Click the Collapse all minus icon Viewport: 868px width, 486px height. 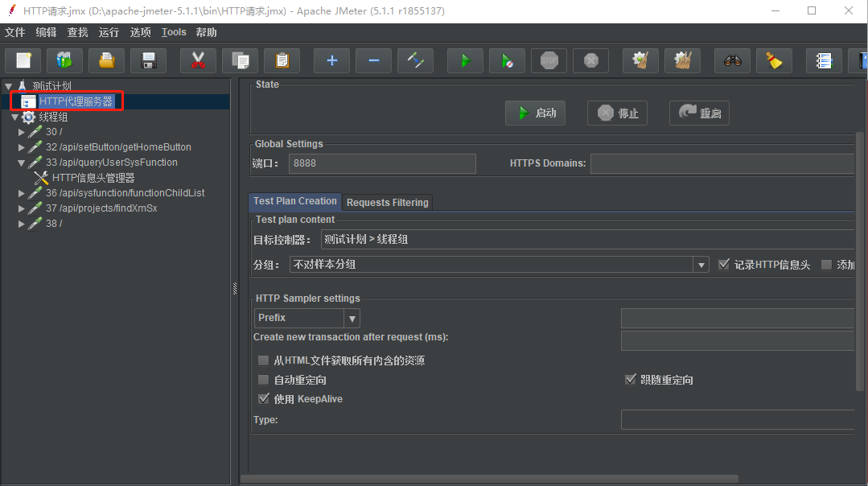(x=373, y=60)
